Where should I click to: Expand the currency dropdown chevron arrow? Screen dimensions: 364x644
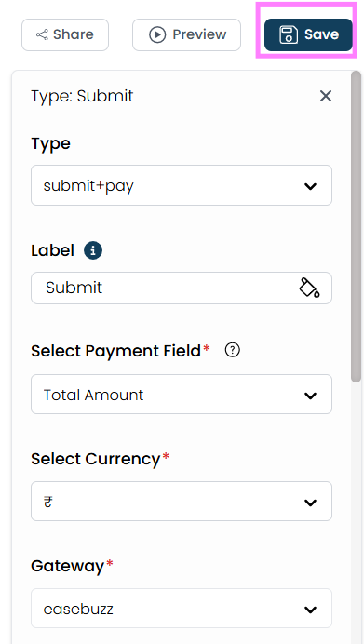(x=310, y=503)
